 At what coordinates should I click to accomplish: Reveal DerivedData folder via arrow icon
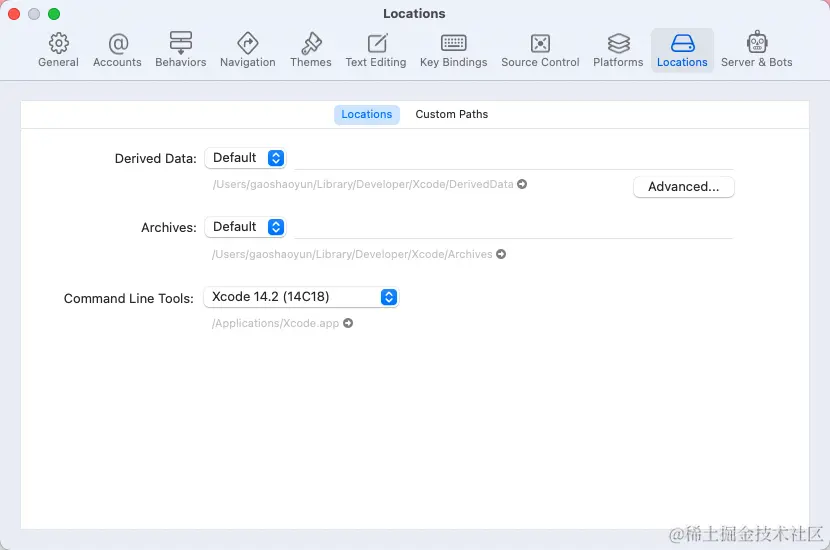point(522,184)
